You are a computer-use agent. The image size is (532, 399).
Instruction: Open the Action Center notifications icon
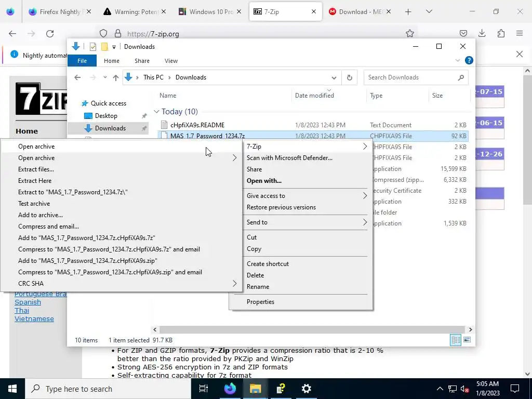(515, 389)
